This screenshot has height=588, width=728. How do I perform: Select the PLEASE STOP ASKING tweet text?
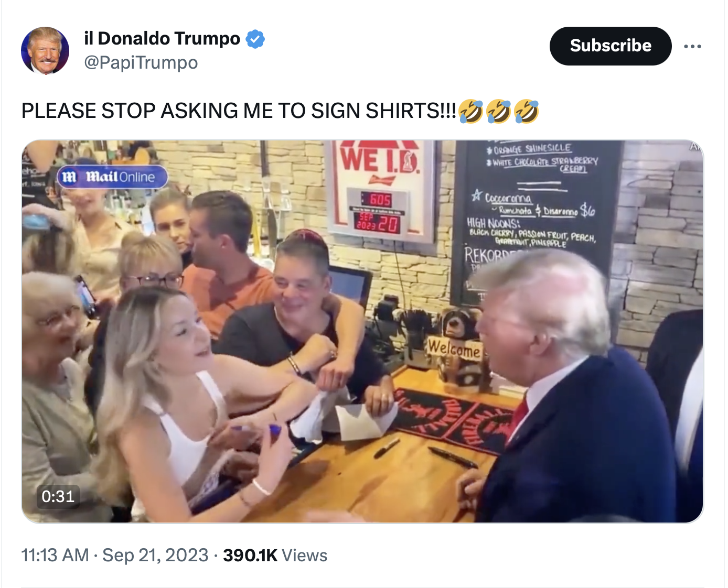tap(239, 111)
